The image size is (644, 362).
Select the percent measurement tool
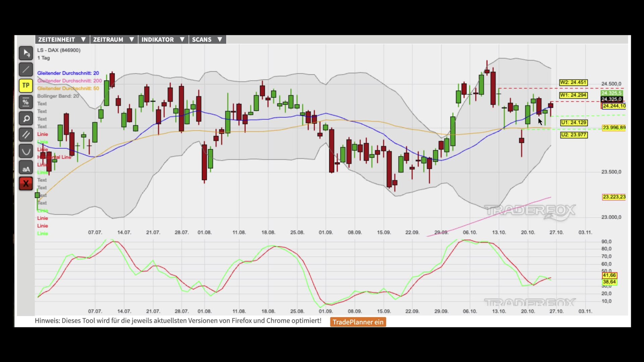coord(26,102)
